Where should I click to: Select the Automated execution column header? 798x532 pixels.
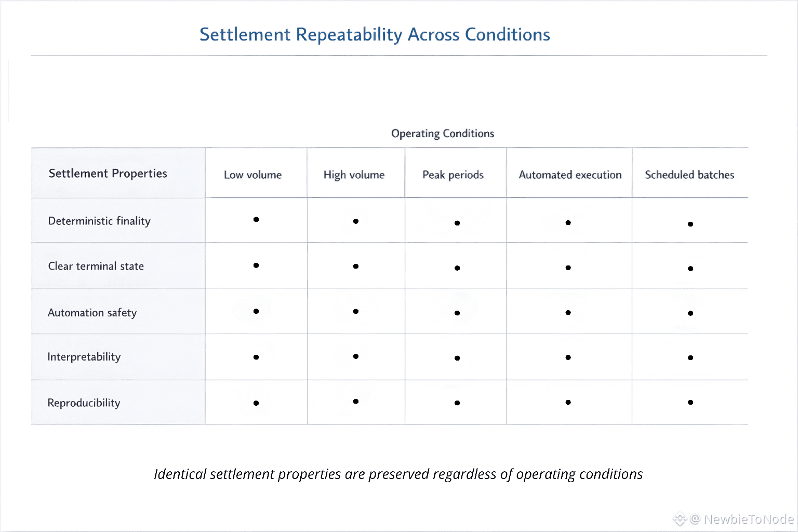570,175
